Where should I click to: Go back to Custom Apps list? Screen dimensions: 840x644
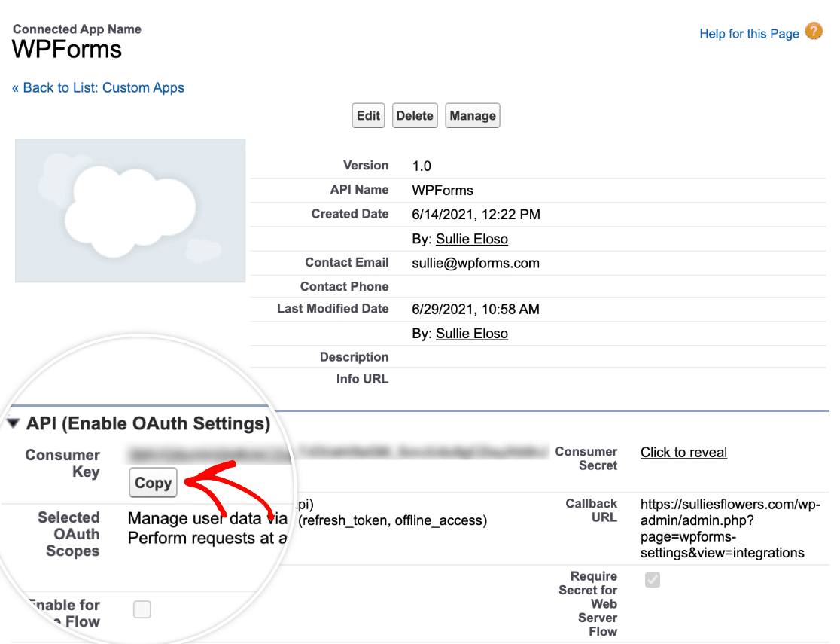(x=98, y=87)
